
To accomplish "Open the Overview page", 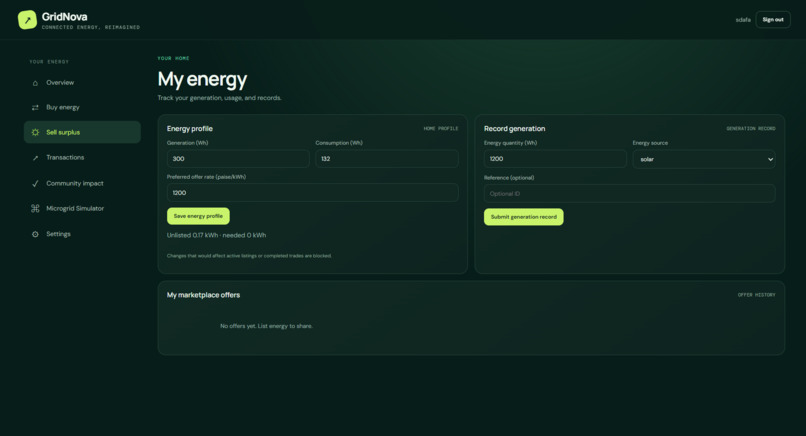I will pyautogui.click(x=82, y=83).
